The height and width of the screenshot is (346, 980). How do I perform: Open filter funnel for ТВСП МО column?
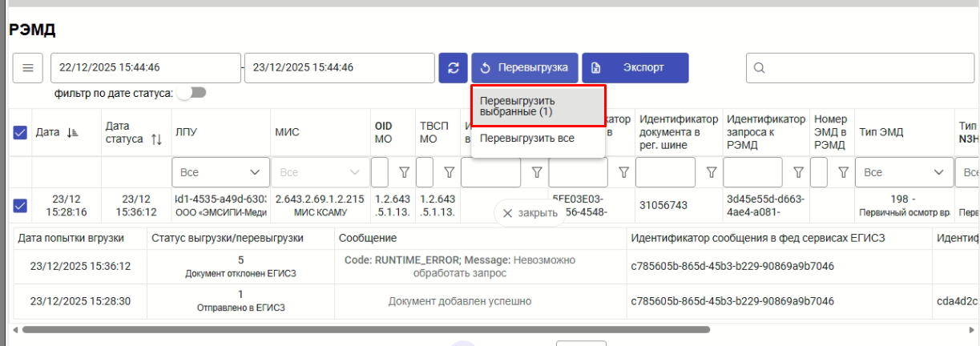449,172
